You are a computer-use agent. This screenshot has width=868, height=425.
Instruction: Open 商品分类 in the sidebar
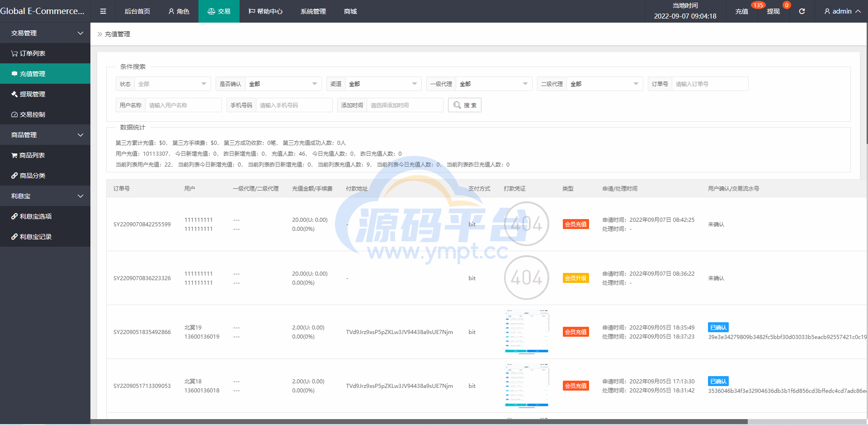[x=45, y=176]
